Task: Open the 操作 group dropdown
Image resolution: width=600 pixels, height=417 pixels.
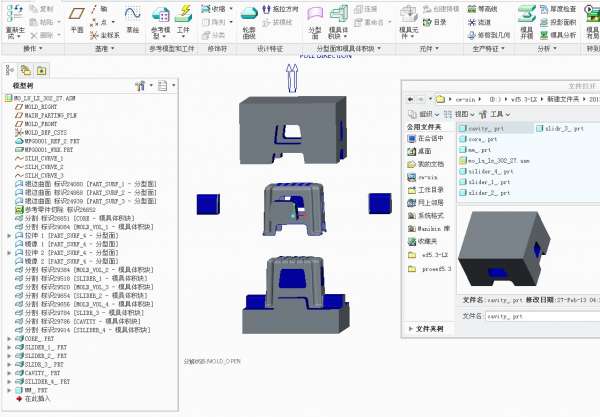Action: [33, 49]
